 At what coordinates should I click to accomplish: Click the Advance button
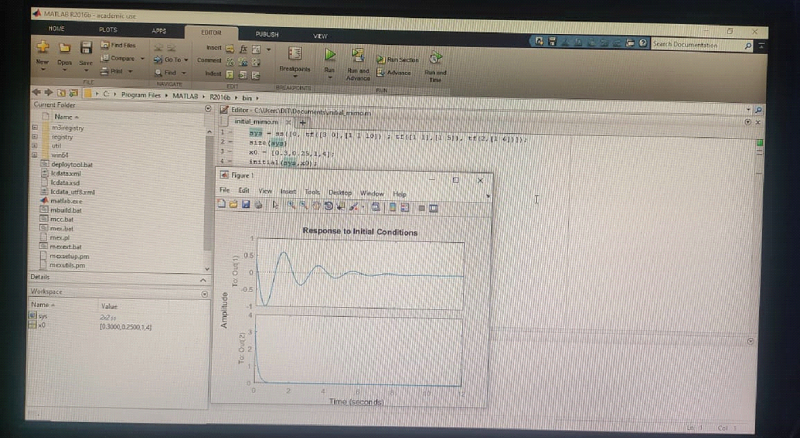pos(393,72)
